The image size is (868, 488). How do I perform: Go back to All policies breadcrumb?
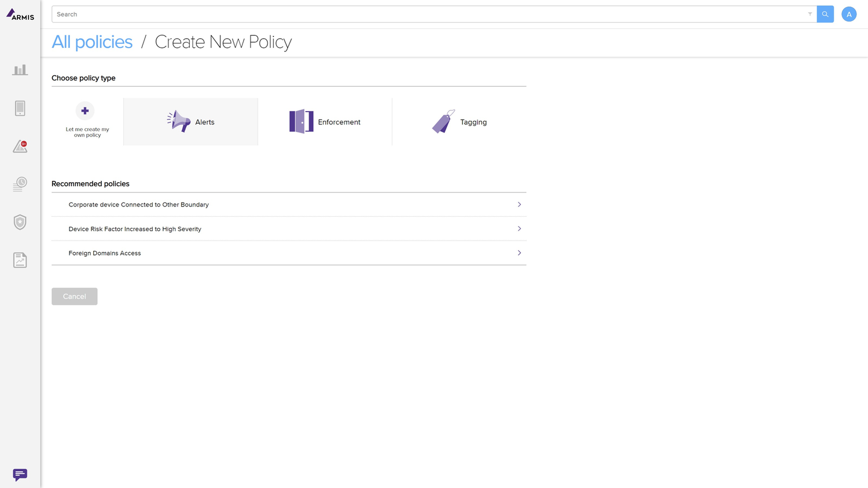92,42
